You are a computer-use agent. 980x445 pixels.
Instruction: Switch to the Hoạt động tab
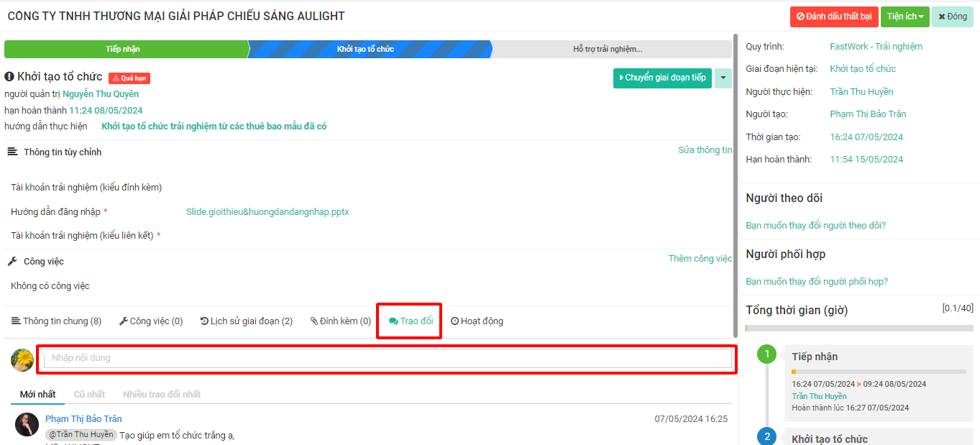click(x=477, y=321)
